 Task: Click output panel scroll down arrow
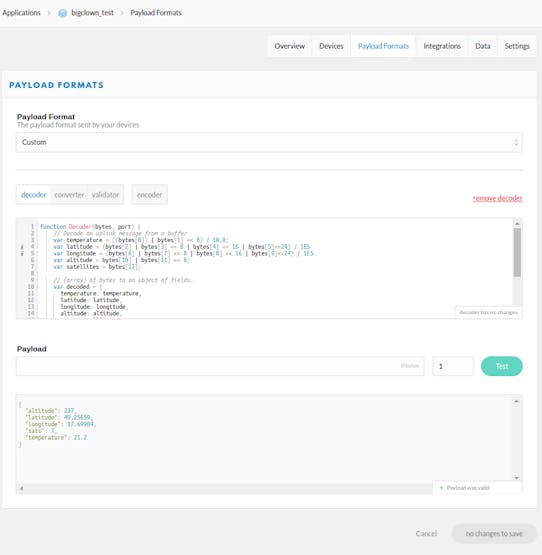[x=516, y=477]
